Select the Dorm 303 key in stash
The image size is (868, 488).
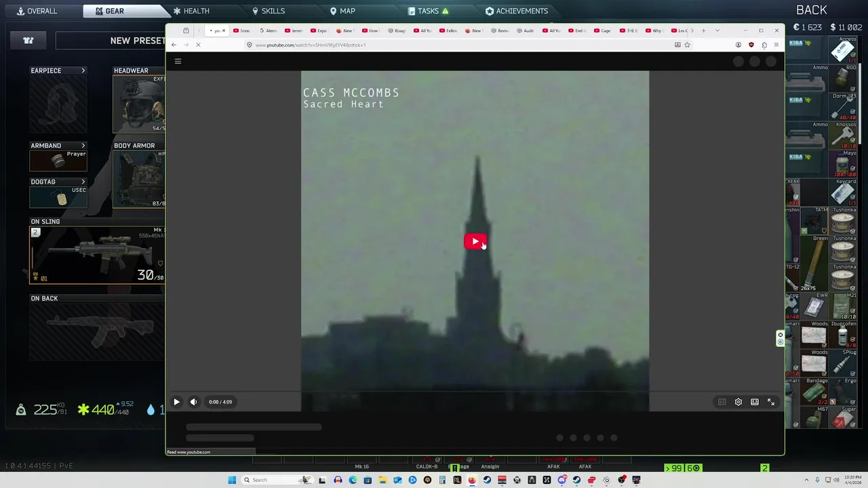click(x=843, y=107)
